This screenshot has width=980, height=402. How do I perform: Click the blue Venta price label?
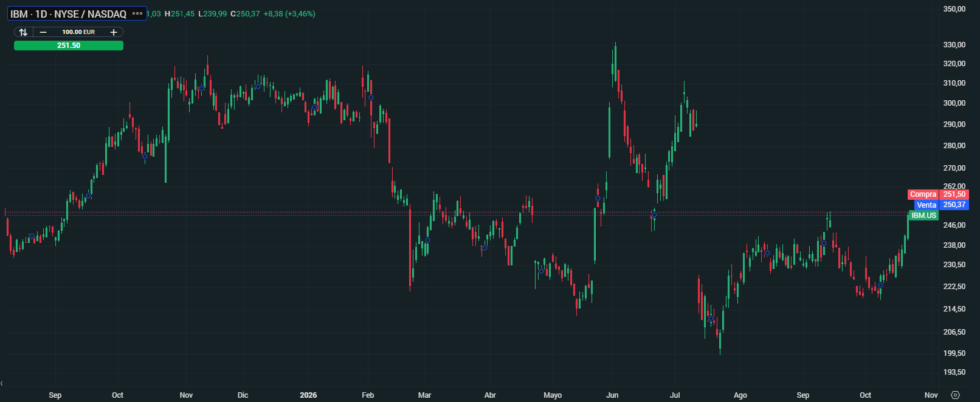pyautogui.click(x=927, y=205)
